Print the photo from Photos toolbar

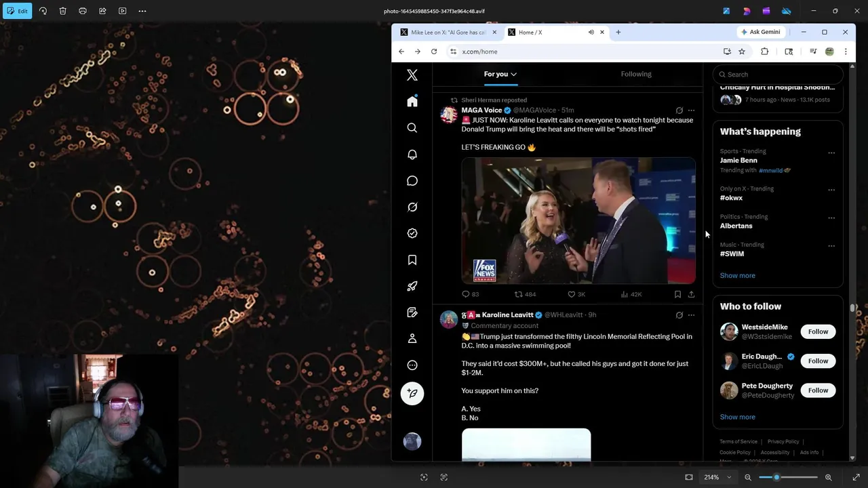tap(83, 11)
